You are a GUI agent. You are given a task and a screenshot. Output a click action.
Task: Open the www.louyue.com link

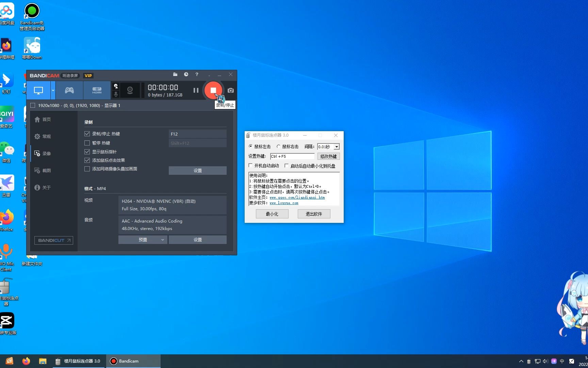point(284,203)
